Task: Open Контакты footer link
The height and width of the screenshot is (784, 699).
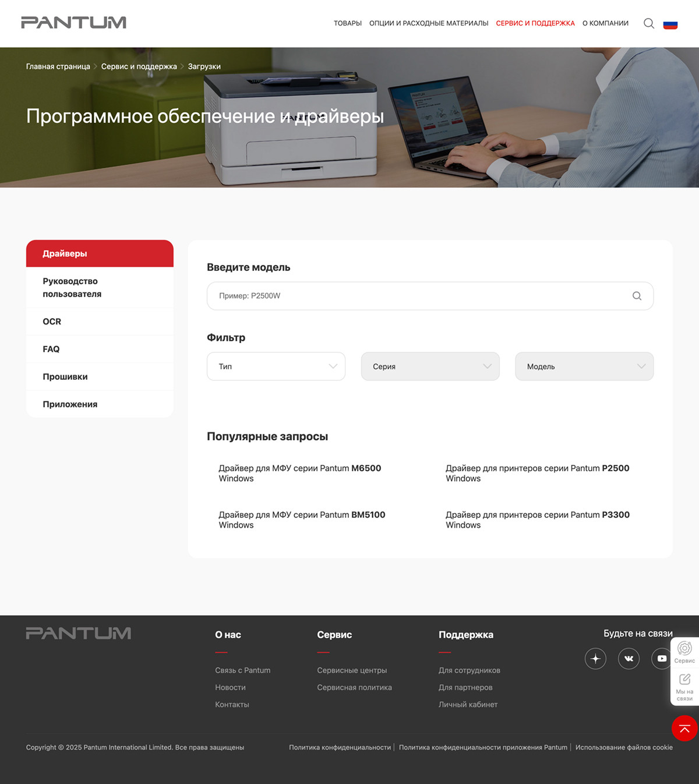Action: [x=232, y=704]
